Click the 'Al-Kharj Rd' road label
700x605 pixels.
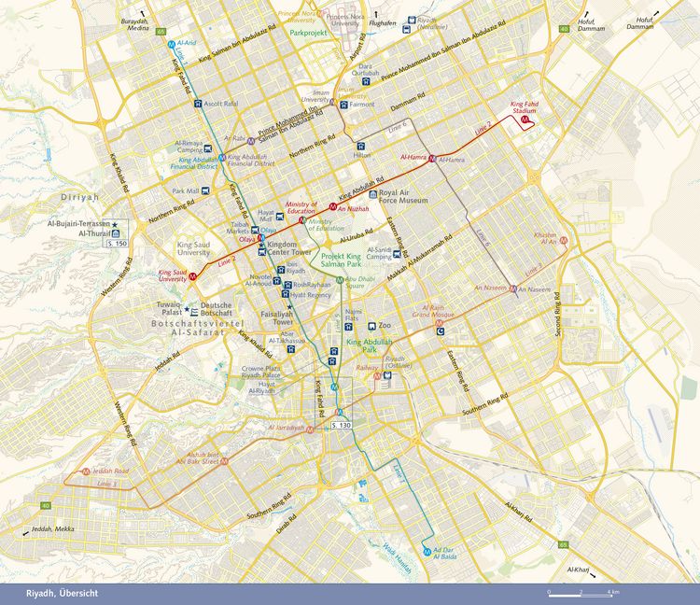tap(519, 513)
